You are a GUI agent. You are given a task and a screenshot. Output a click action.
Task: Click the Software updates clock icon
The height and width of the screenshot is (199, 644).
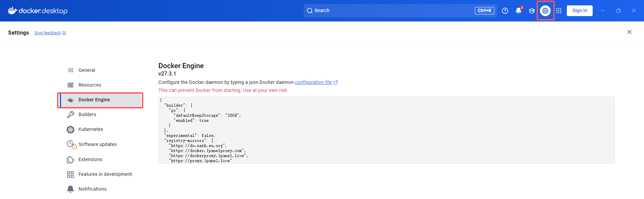coord(71,144)
